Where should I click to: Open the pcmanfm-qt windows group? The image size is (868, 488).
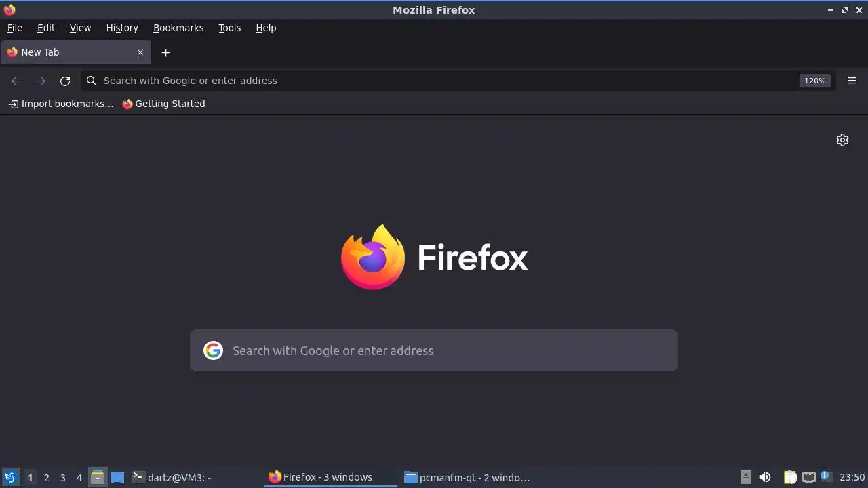click(x=467, y=478)
